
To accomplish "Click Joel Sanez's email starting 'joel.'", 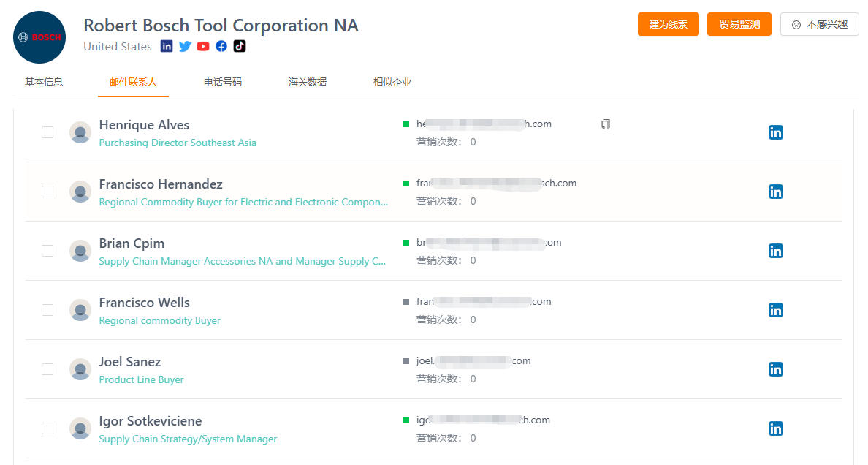I will pos(473,361).
